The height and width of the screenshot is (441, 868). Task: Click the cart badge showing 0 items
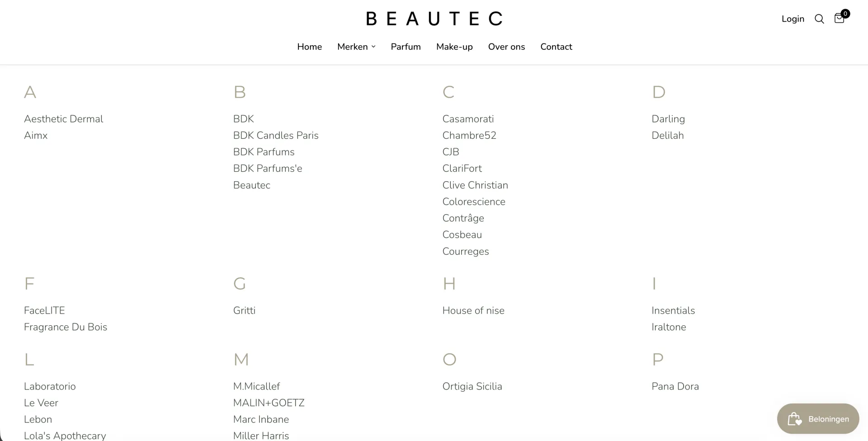click(844, 13)
